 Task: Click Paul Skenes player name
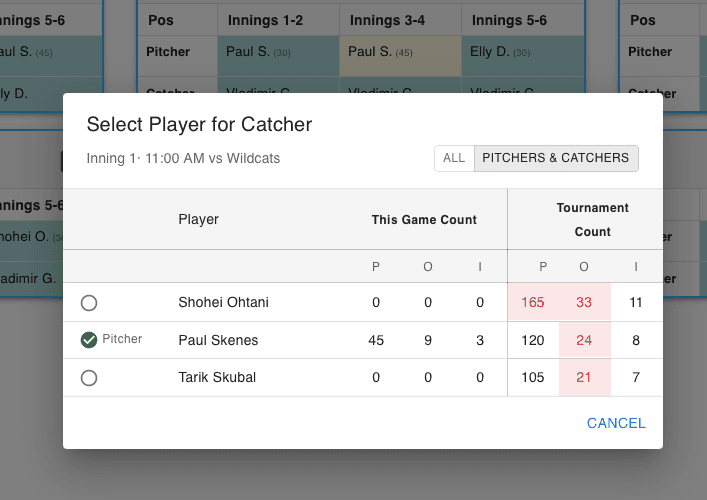click(218, 340)
